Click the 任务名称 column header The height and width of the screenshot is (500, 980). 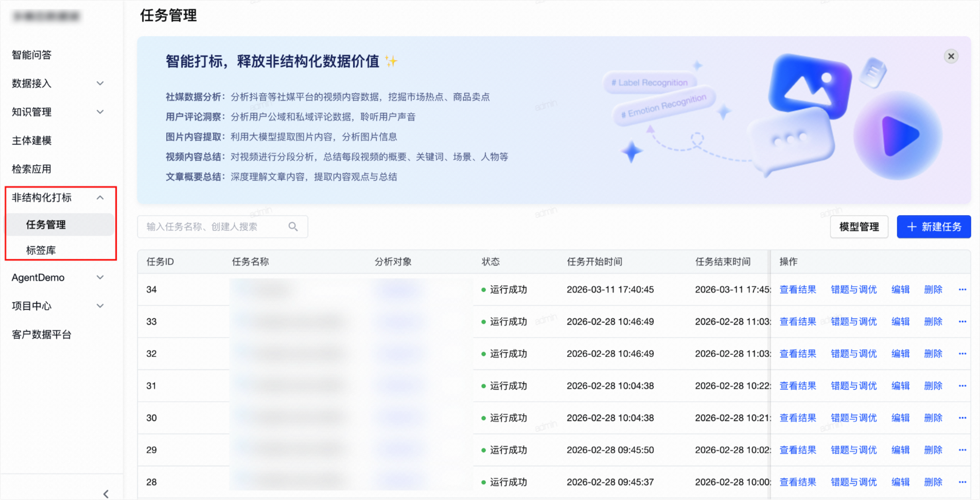[x=251, y=262]
